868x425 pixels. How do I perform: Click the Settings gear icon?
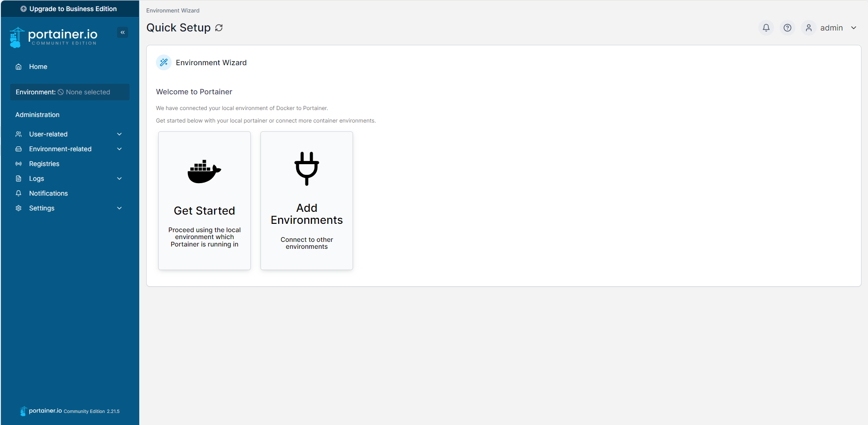[19, 208]
